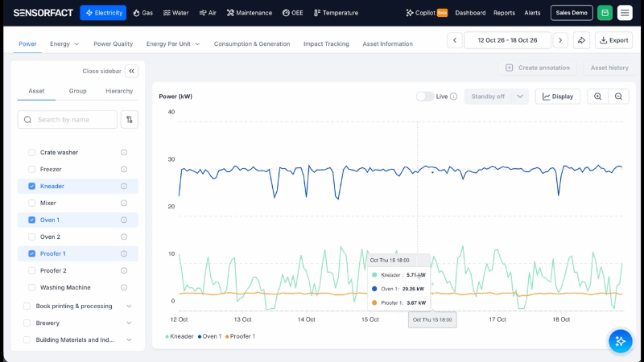Screen dimensions: 644x362
Task: Switch to the Water section
Action: 175,13
